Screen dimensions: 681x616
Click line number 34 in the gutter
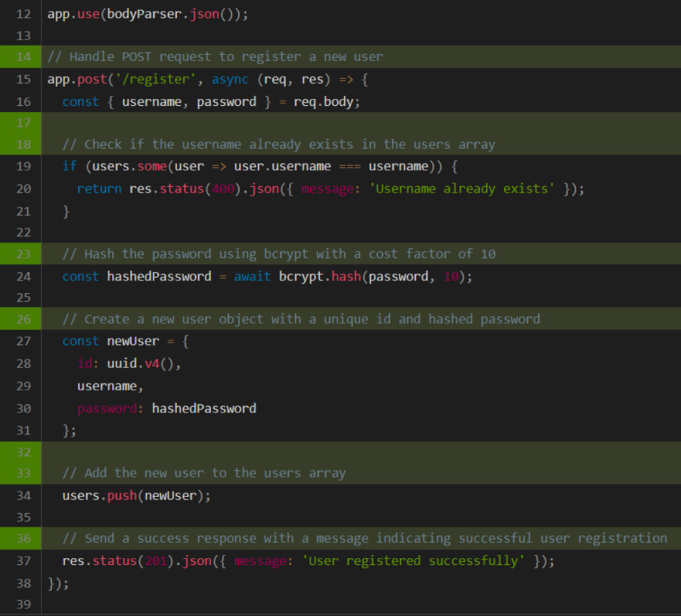23,496
